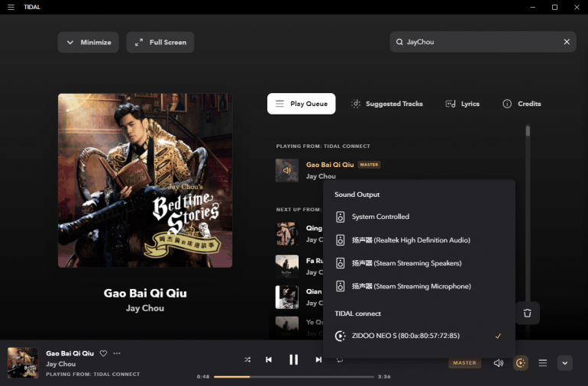Click the play queue scrollbar
Viewport: 588px width, 386px height.
click(x=528, y=130)
